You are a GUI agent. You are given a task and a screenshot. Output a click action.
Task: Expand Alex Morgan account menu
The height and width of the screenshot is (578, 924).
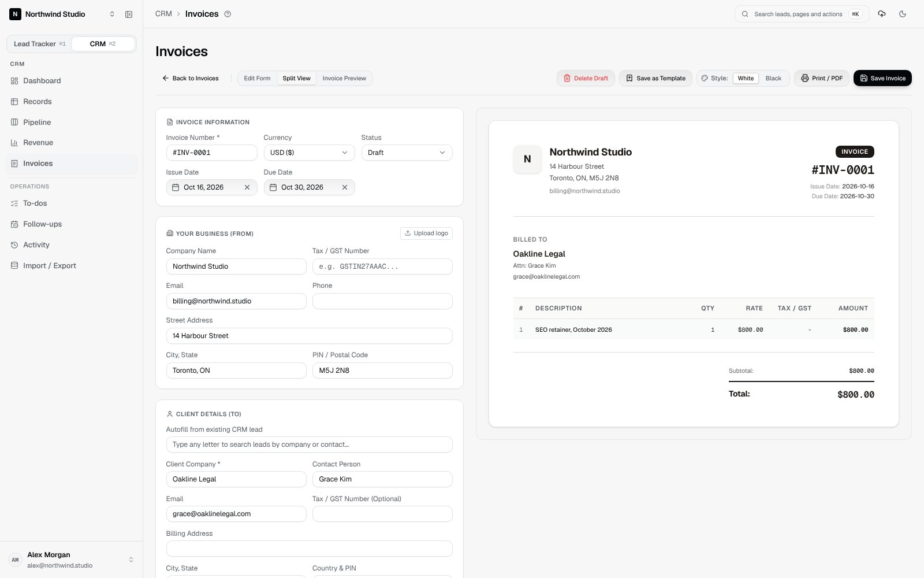(x=72, y=560)
